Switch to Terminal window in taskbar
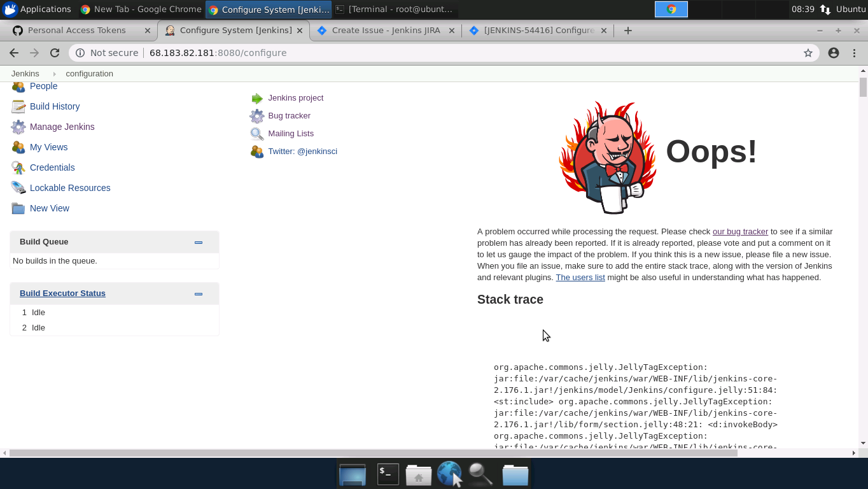The height and width of the screenshot is (489, 868). [x=395, y=9]
